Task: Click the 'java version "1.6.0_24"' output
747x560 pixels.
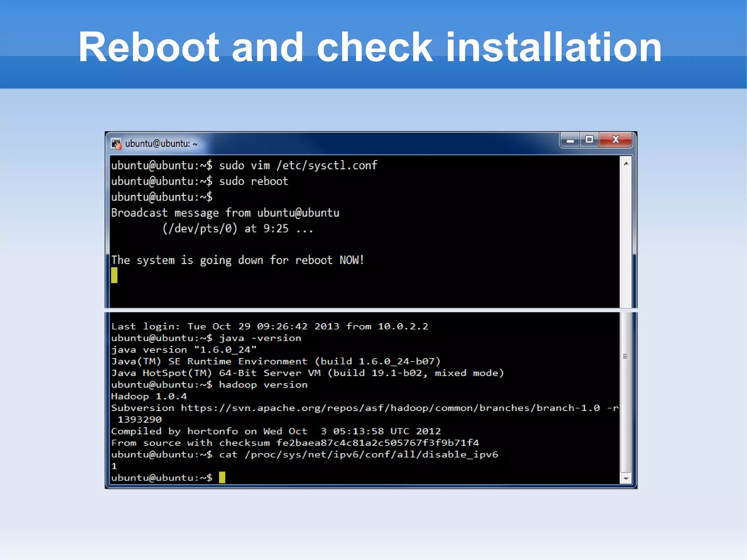Action: click(x=184, y=350)
